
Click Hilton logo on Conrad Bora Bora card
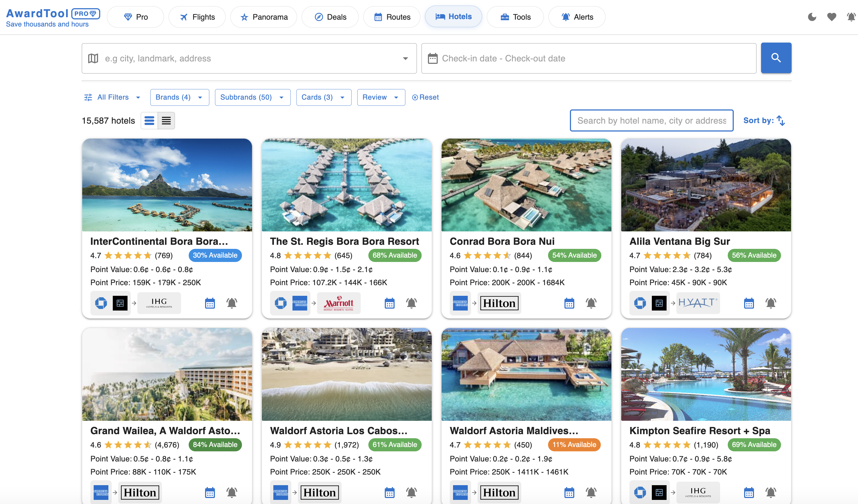point(499,303)
